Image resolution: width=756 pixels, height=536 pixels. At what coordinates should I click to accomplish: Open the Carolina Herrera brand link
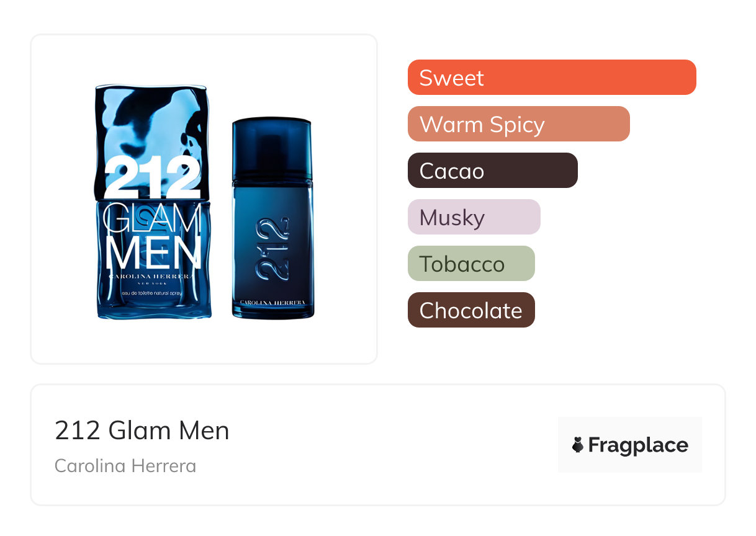tap(125, 466)
